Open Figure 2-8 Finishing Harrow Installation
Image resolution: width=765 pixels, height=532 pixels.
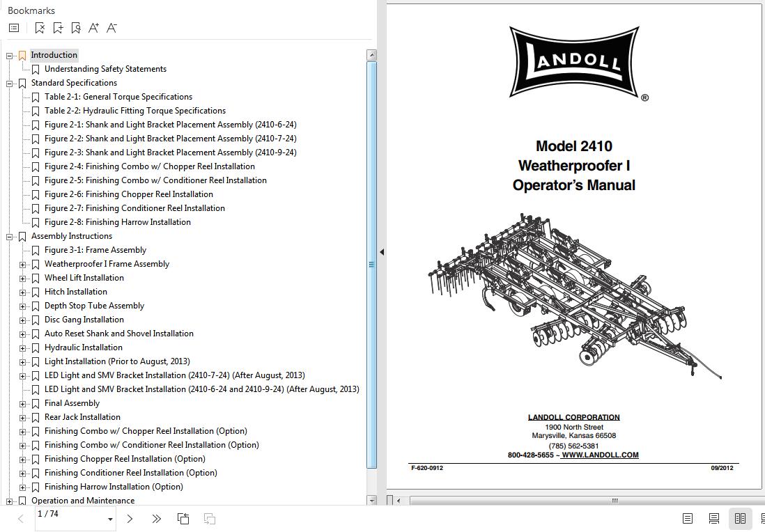(x=118, y=222)
